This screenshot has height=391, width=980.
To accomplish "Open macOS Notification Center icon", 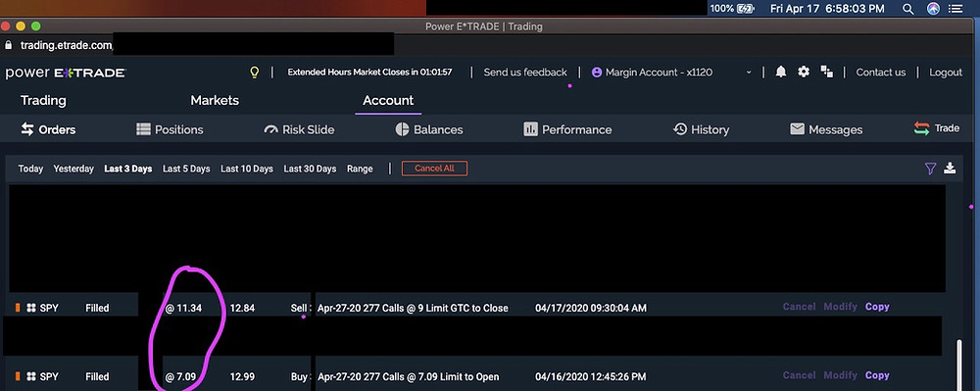I will click(955, 9).
